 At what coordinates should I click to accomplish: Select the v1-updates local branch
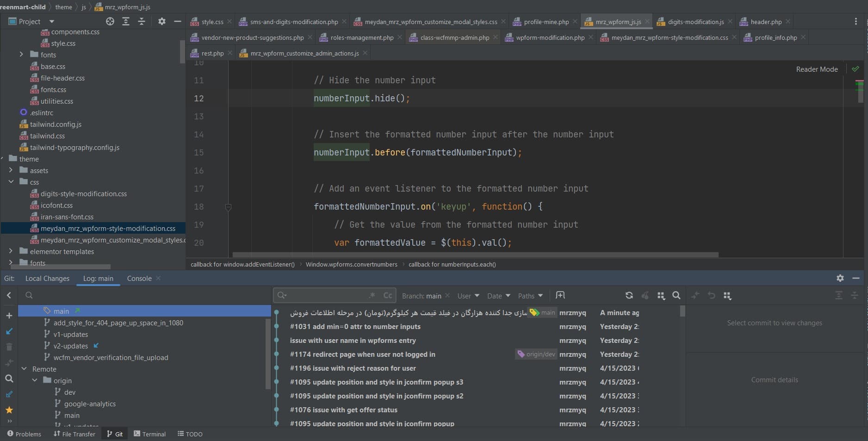click(70, 334)
